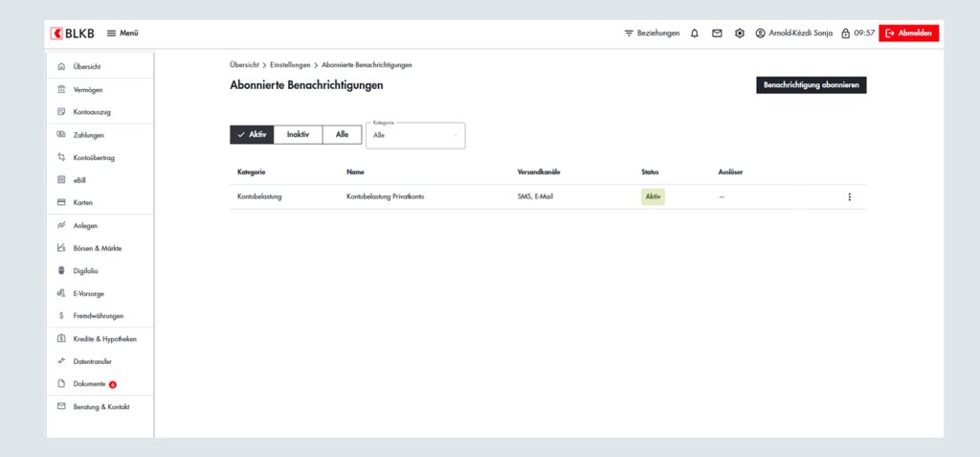Click the Zahlungen icon in sidebar

tap(61, 134)
